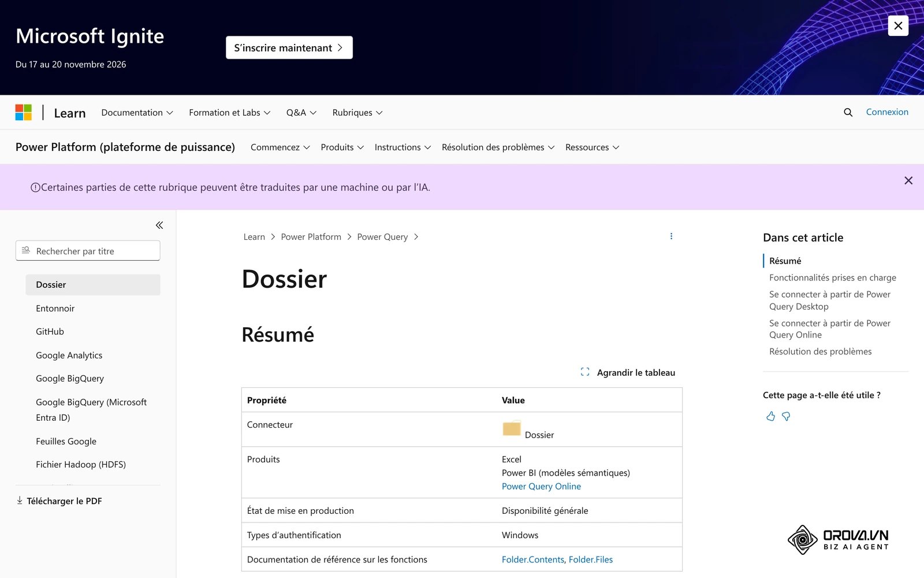Select GitHub in the sidebar list
Image resolution: width=924 pixels, height=578 pixels.
pos(50,331)
